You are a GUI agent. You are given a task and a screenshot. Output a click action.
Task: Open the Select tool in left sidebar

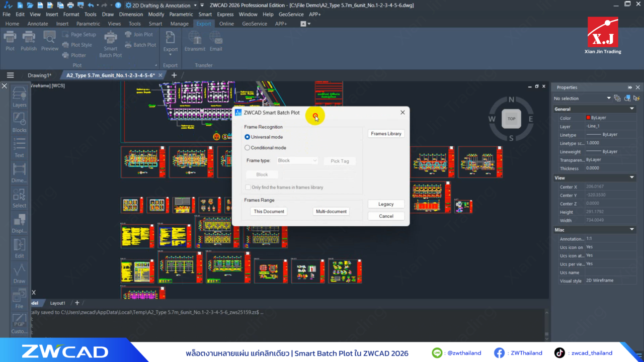click(19, 198)
